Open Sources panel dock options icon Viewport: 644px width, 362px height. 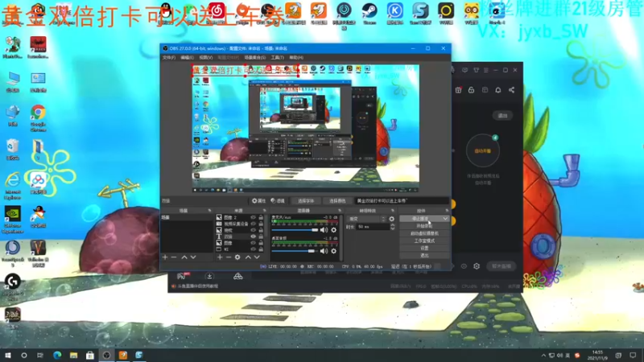[x=264, y=211]
